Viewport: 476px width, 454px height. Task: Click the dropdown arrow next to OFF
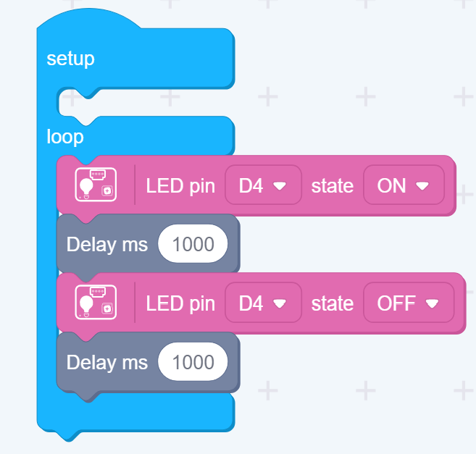(432, 303)
